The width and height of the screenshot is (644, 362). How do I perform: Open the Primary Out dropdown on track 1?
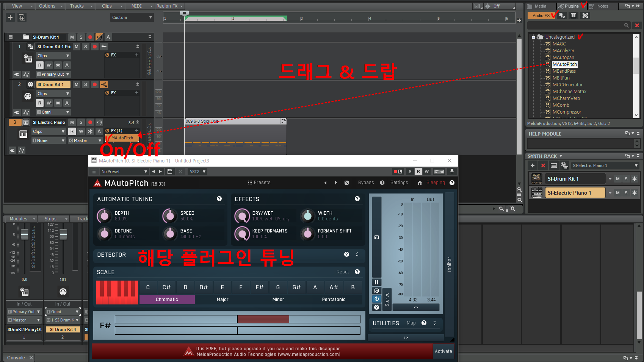(53, 74)
